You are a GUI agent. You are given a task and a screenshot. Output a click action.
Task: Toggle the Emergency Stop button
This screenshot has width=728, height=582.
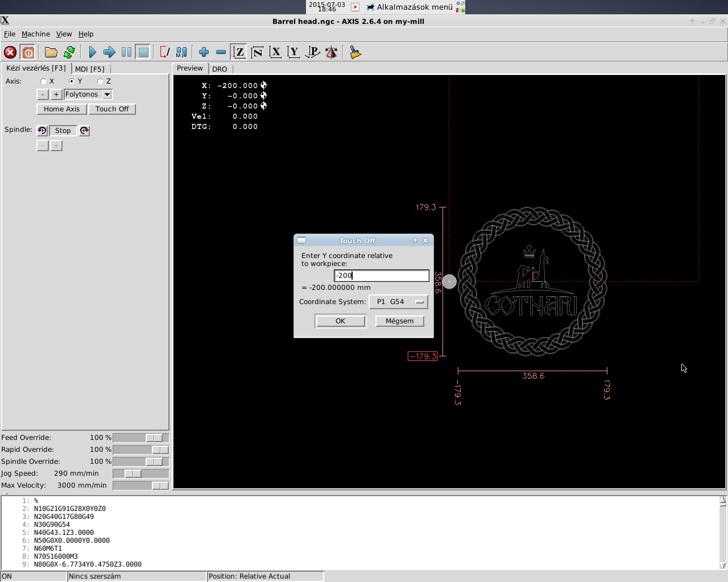click(x=10, y=52)
